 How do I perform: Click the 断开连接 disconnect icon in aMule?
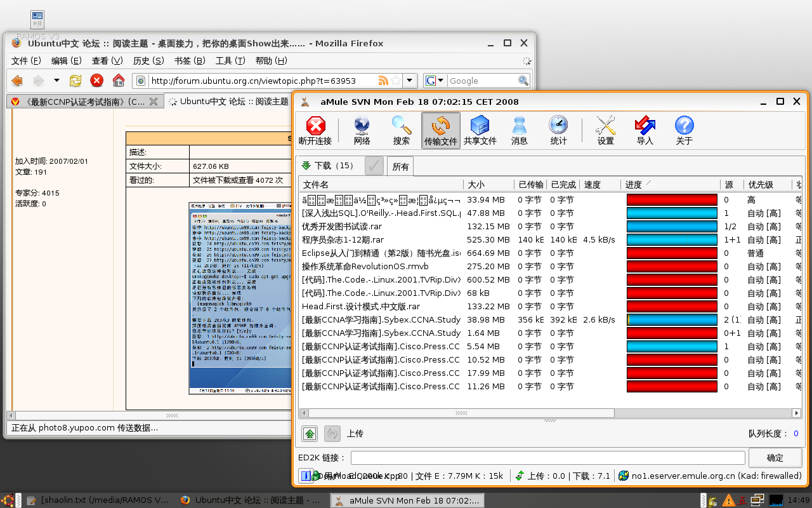click(315, 125)
